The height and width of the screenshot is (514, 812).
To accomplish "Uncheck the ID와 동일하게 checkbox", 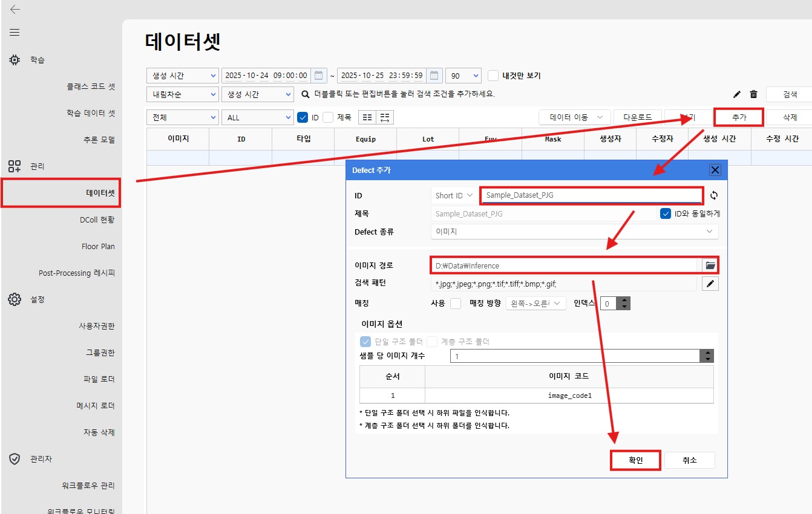I will [x=666, y=213].
